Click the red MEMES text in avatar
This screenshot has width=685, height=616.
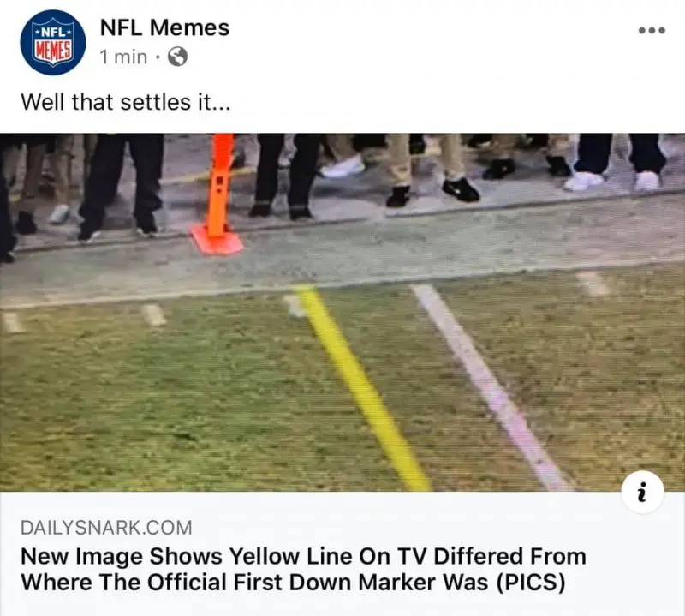click(53, 51)
